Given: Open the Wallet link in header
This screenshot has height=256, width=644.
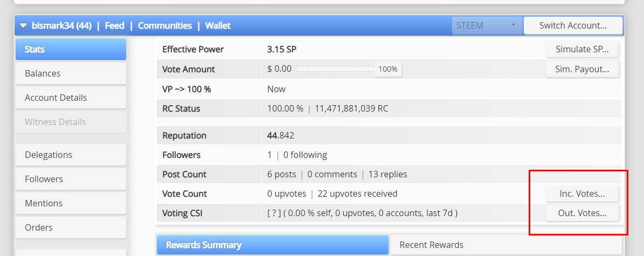Looking at the screenshot, I should pos(218,26).
